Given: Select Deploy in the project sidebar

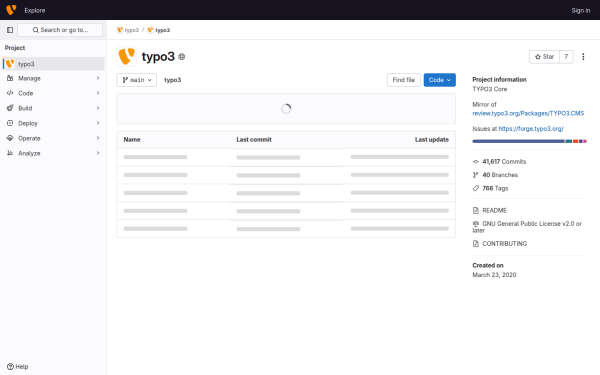Looking at the screenshot, I should pyautogui.click(x=53, y=123).
